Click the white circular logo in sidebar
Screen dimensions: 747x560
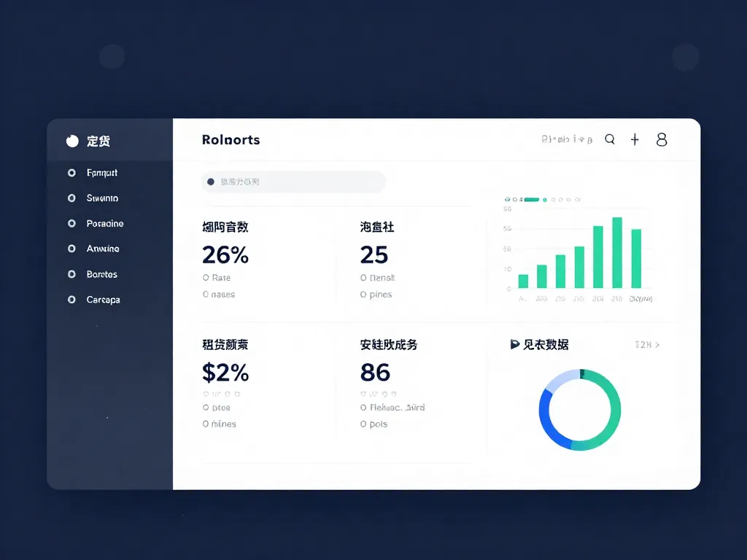tap(72, 141)
